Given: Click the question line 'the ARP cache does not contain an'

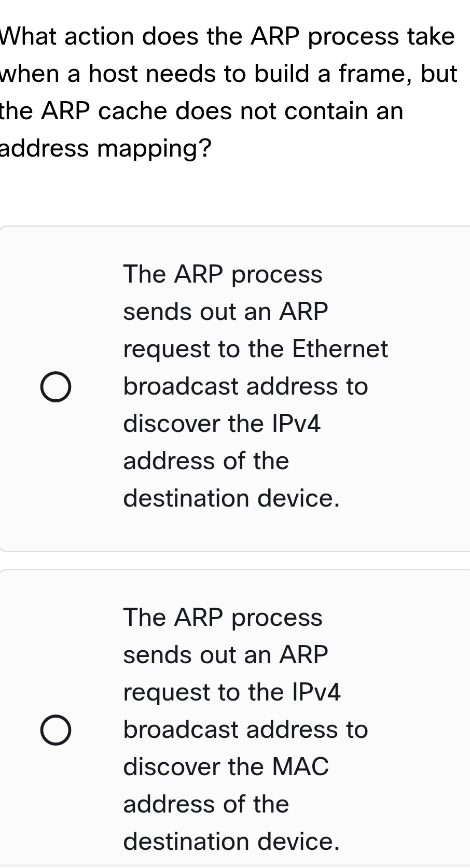Looking at the screenshot, I should [202, 111].
